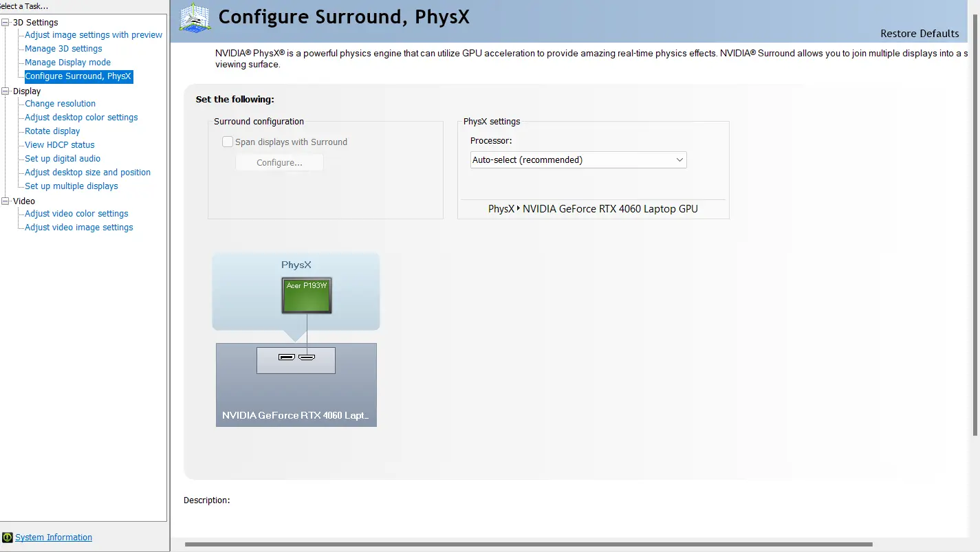This screenshot has width=980, height=552.
Task: Click the PhysX NVIDIA GeForce RTX 4060 Laptop GPU label
Action: (593, 209)
